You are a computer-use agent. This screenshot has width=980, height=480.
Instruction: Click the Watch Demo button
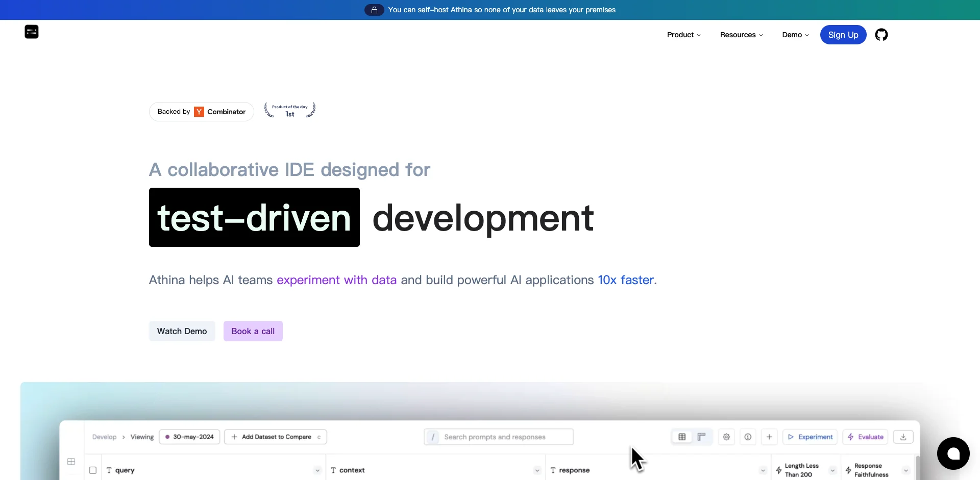click(182, 331)
